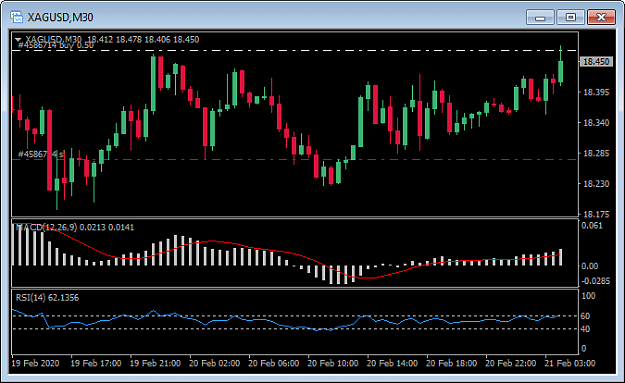Minimize the XAGUSD,M30 chart window
This screenshot has width=625, height=383.
[x=540, y=18]
